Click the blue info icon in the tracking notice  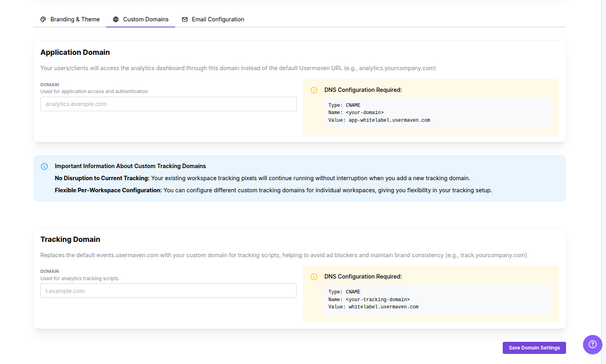(x=44, y=166)
